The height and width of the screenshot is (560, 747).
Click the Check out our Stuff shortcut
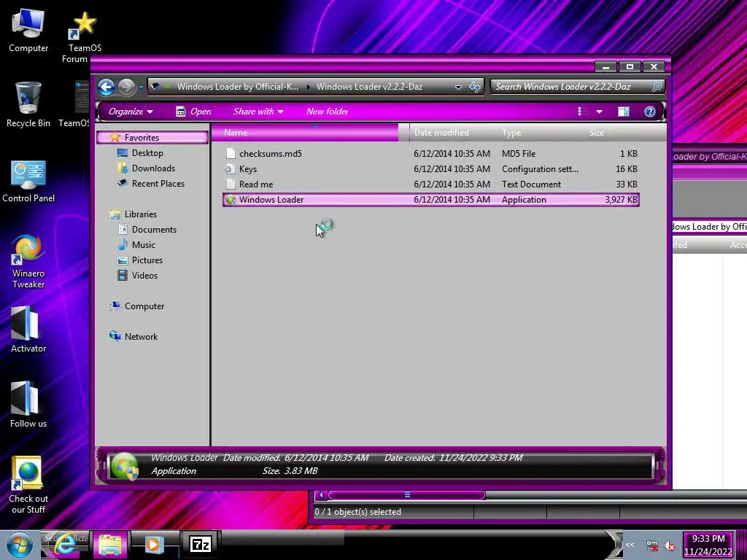click(x=28, y=485)
